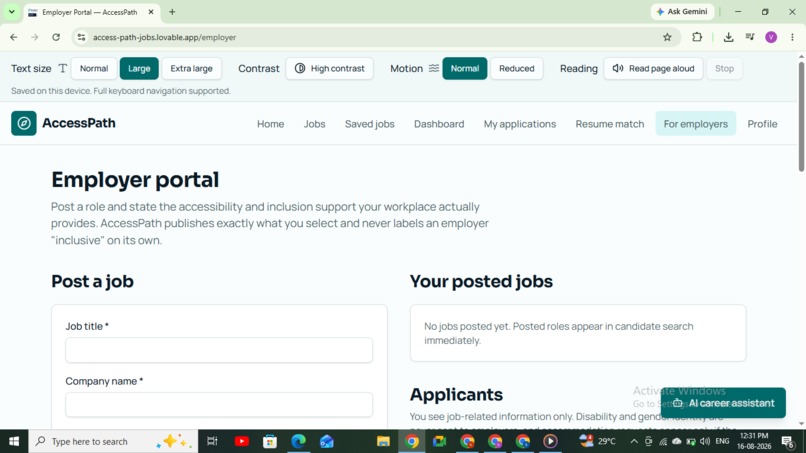This screenshot has width=806, height=453.
Task: Open Microsoft Store from the taskbar
Action: (x=270, y=441)
